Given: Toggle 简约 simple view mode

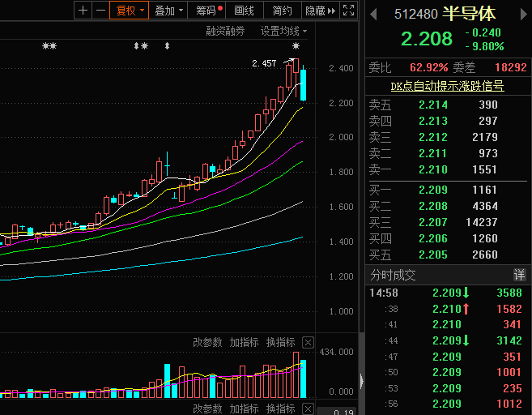Looking at the screenshot, I should tap(283, 11).
